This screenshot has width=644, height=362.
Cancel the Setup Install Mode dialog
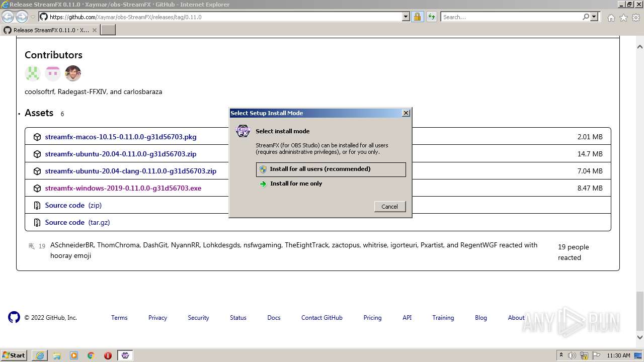(389, 207)
